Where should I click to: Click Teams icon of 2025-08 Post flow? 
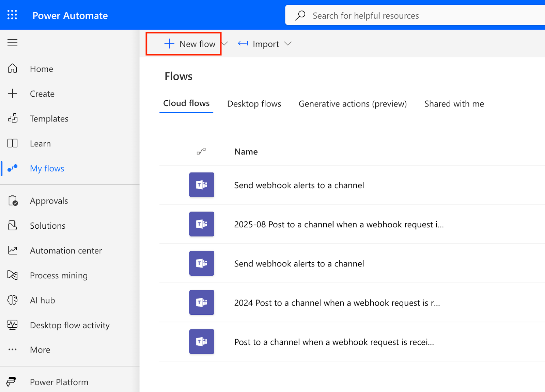click(202, 224)
